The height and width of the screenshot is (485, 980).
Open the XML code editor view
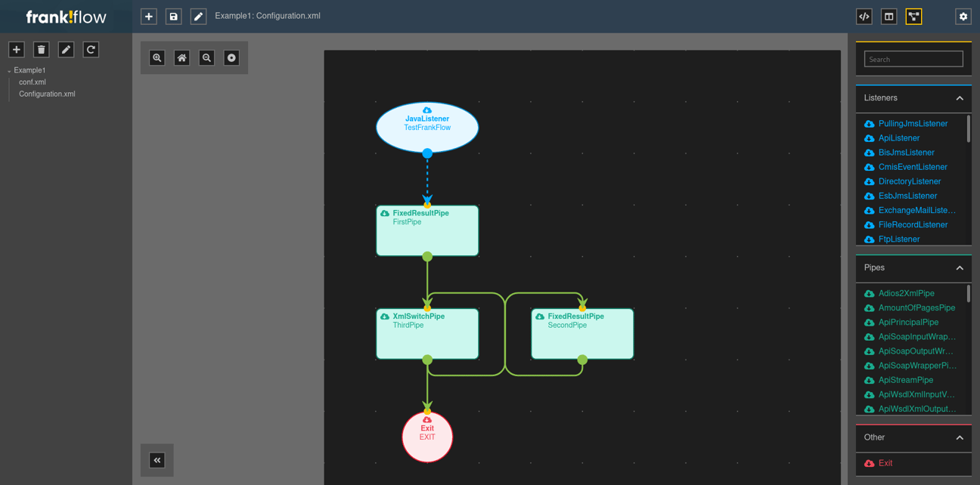click(864, 16)
